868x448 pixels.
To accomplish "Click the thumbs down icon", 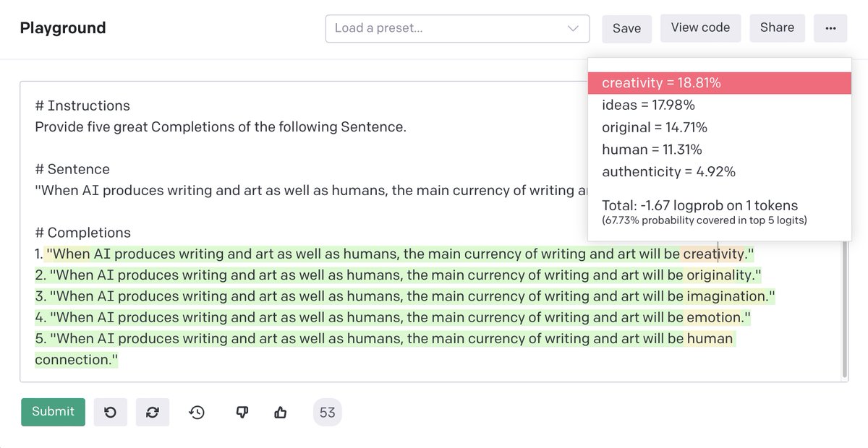I will (242, 412).
